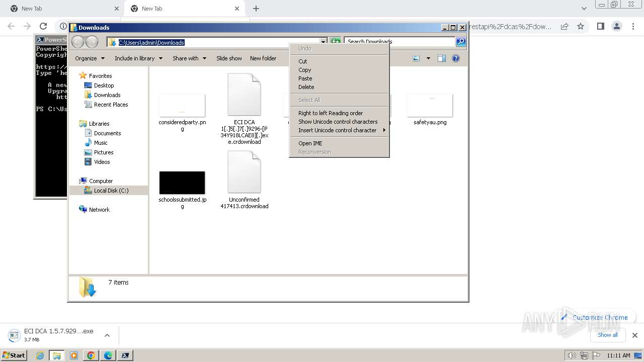
Task: Open ECI DCA download item options arrow
Action: 107,335
